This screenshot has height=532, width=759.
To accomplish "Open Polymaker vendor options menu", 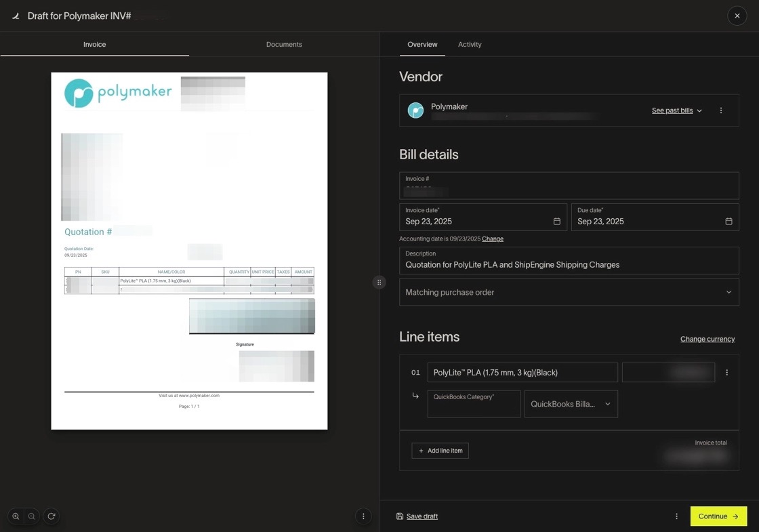I will [721, 110].
